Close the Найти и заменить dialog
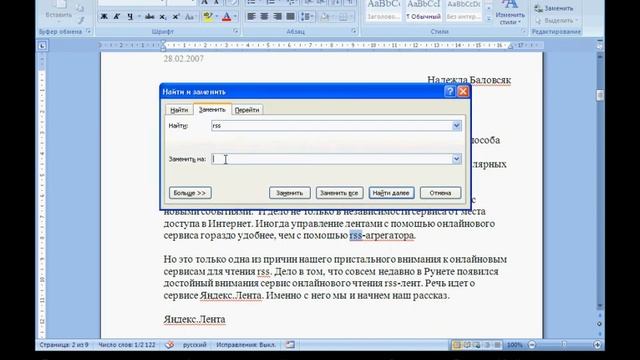 click(463, 91)
